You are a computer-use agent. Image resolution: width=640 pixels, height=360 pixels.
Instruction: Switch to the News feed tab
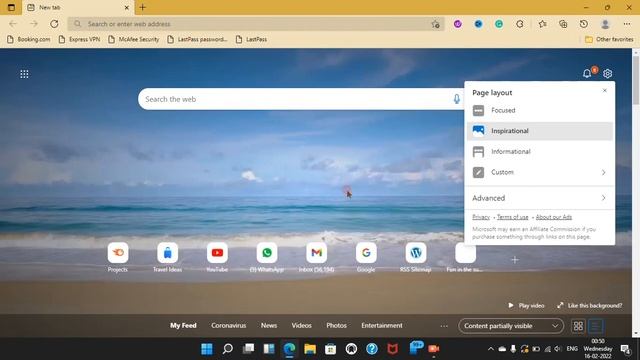click(269, 326)
